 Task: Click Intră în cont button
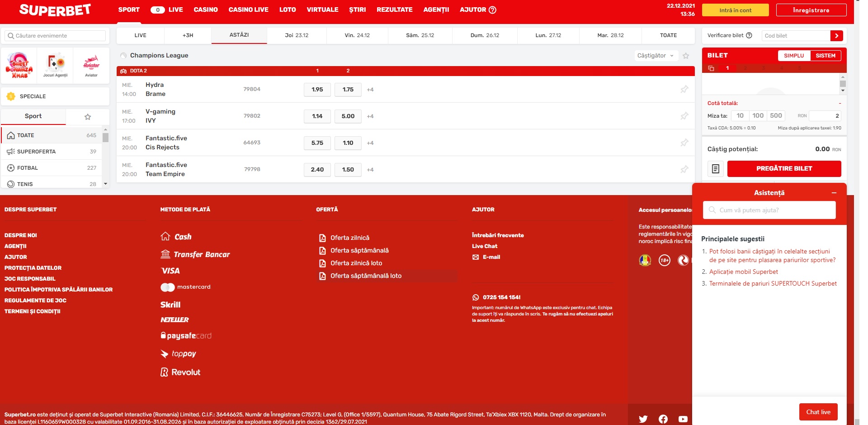(736, 10)
